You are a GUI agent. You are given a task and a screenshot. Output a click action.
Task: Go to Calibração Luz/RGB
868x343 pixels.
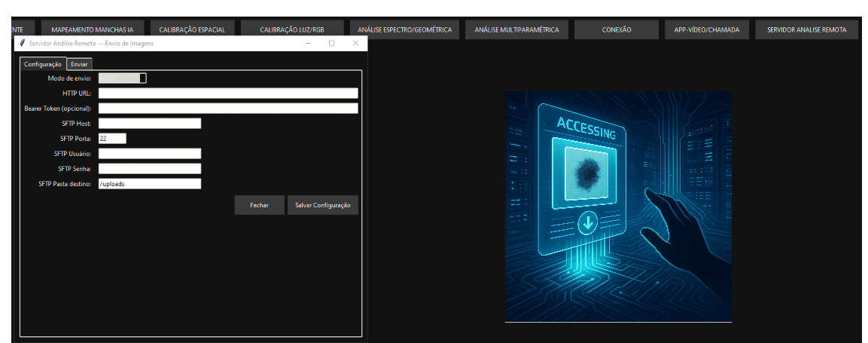291,30
